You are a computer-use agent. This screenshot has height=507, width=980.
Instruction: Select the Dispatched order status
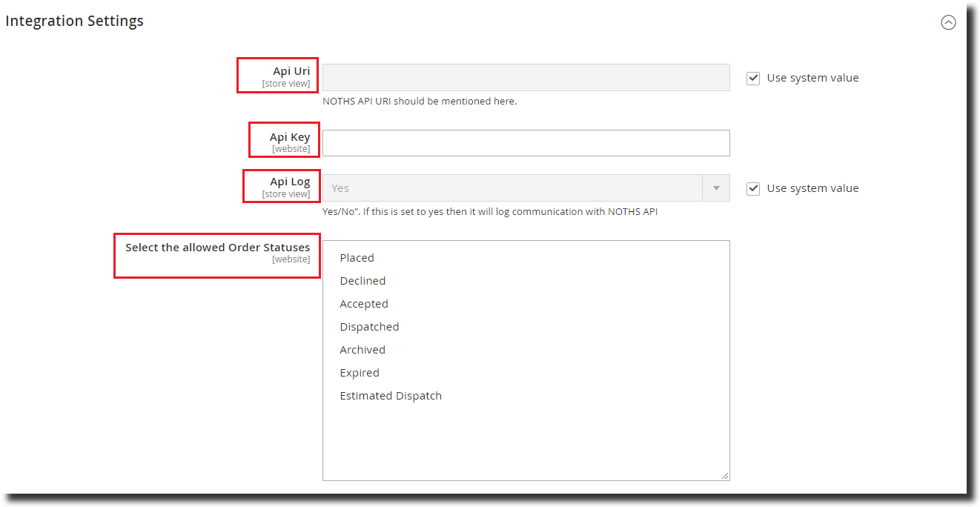point(369,326)
